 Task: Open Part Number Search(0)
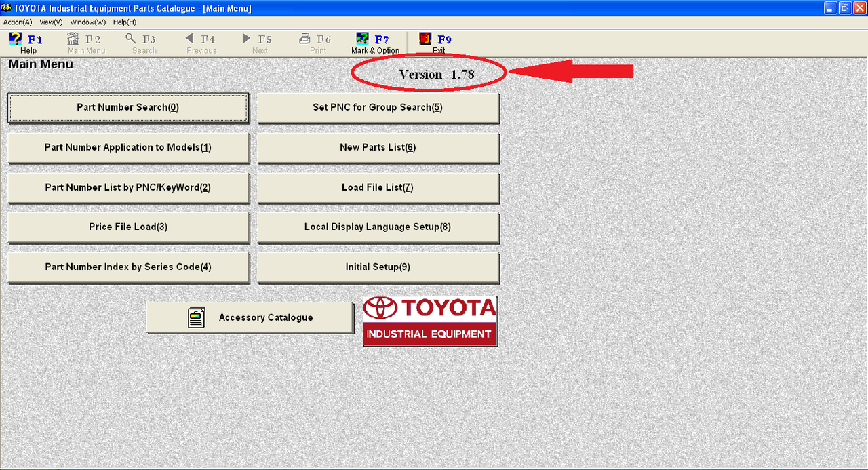[x=128, y=108]
